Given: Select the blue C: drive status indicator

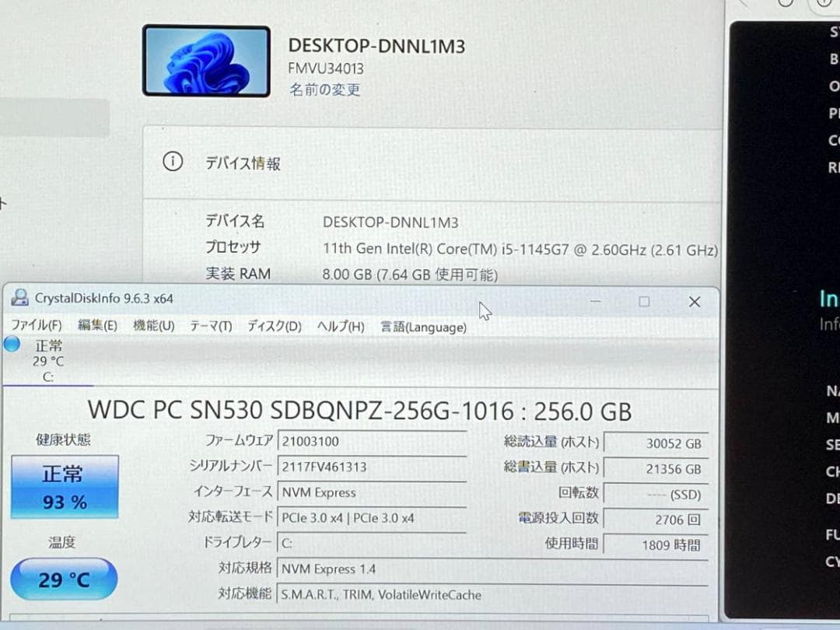Looking at the screenshot, I should tap(11, 345).
